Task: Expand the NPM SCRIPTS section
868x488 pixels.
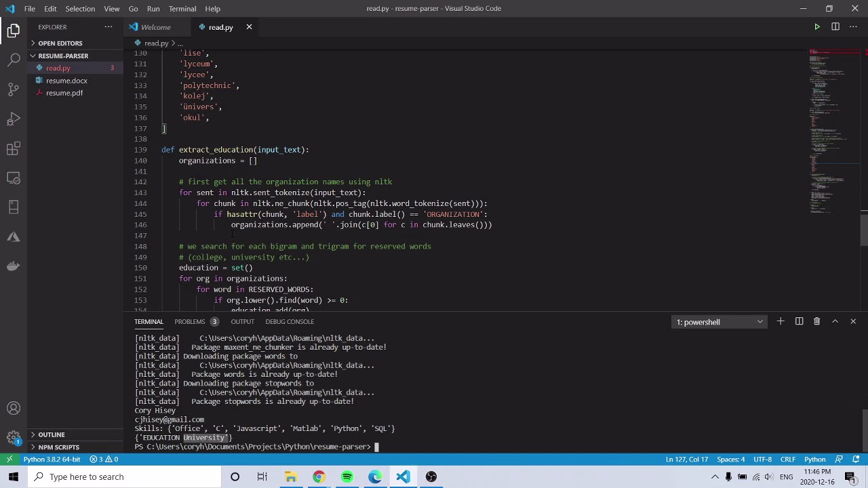Action: 58,447
